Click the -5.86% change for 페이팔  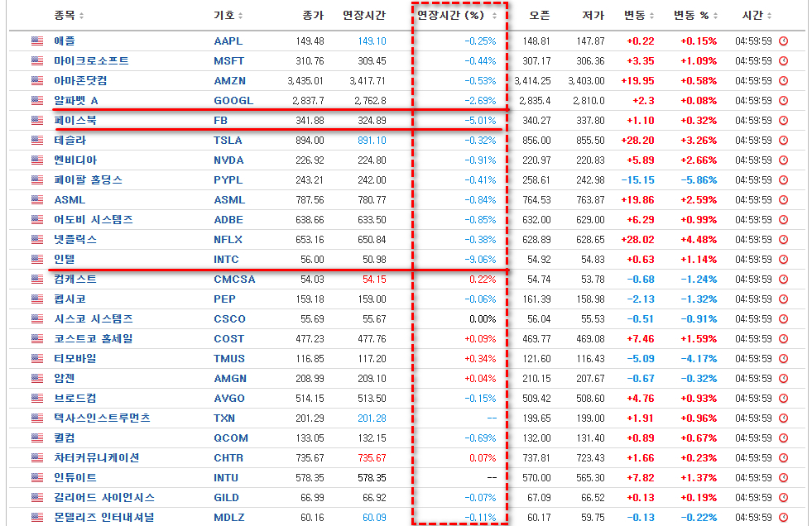699,180
